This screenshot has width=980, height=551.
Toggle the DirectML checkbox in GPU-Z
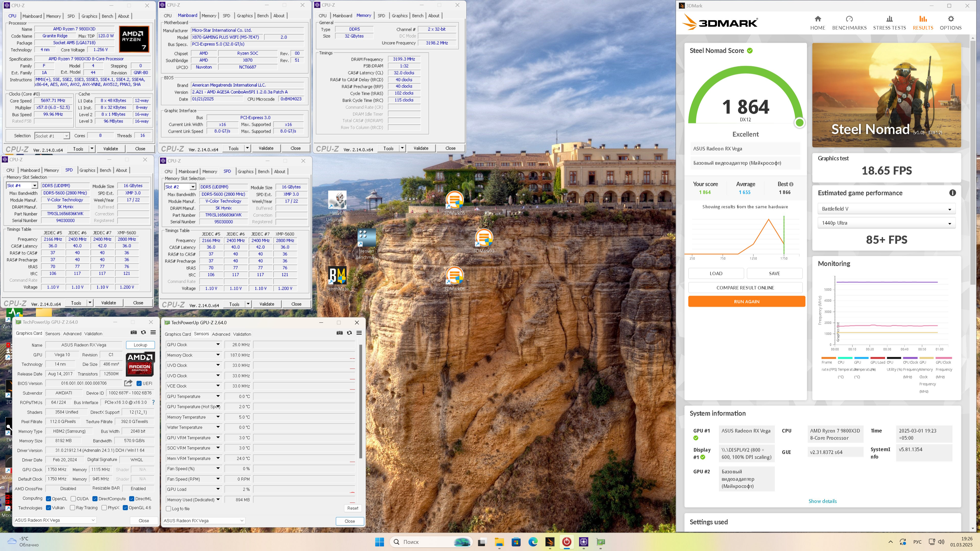131,498
